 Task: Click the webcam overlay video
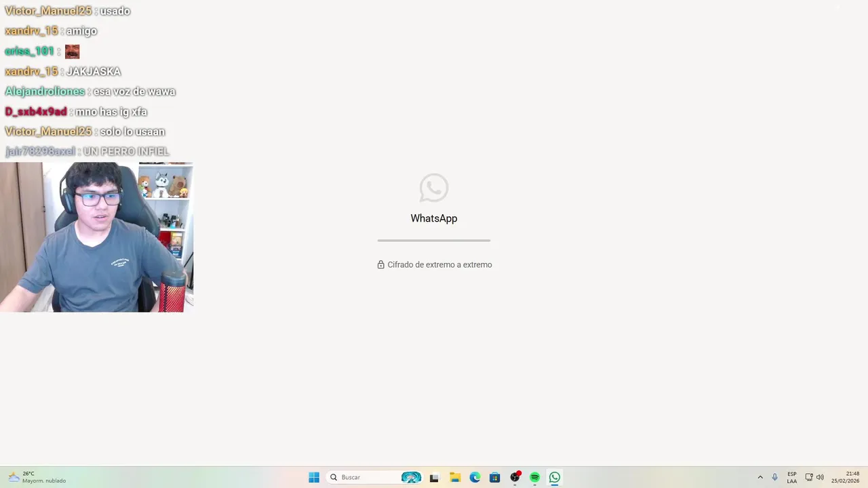click(97, 237)
